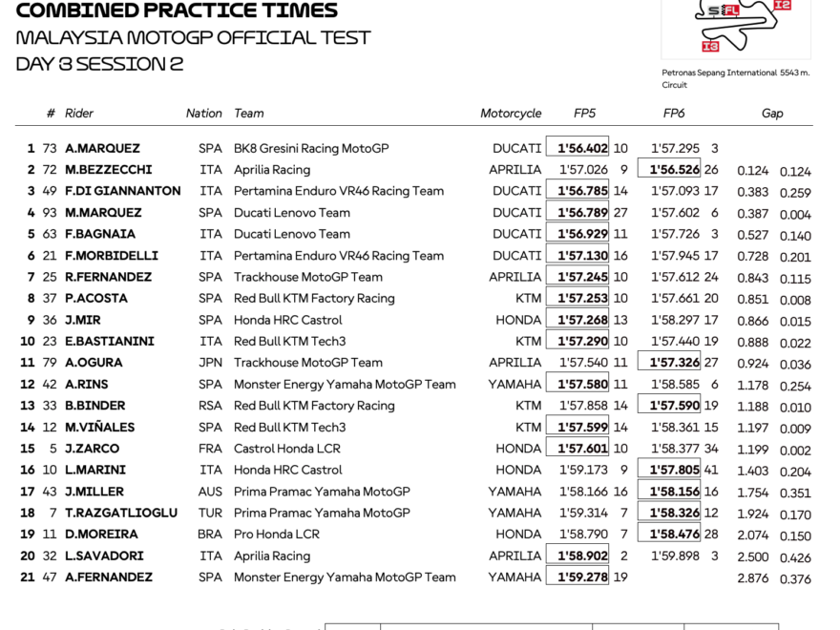Select the Petronas Sepang International Circuit caption
Viewport: 840px width, 630px height.
735,78
